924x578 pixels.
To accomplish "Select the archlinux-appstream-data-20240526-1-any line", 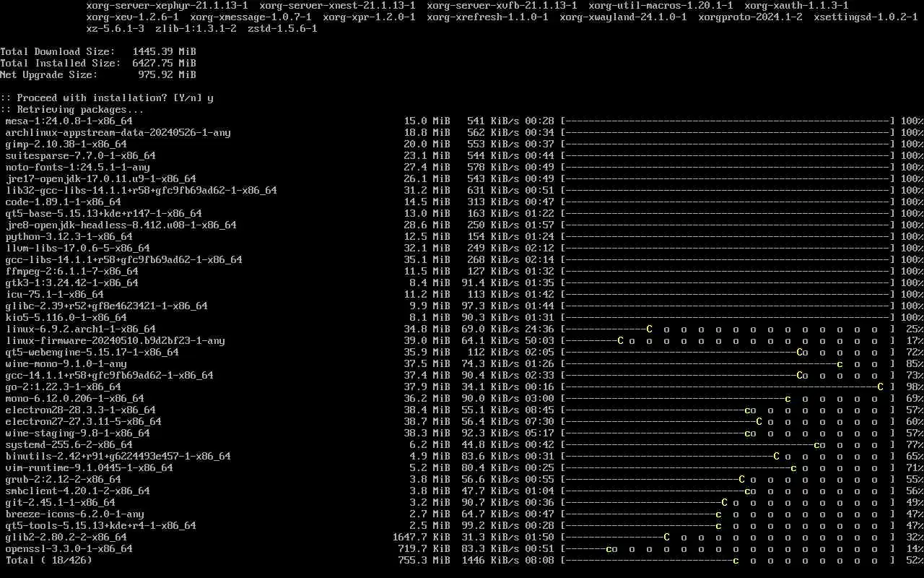I will coord(118,133).
